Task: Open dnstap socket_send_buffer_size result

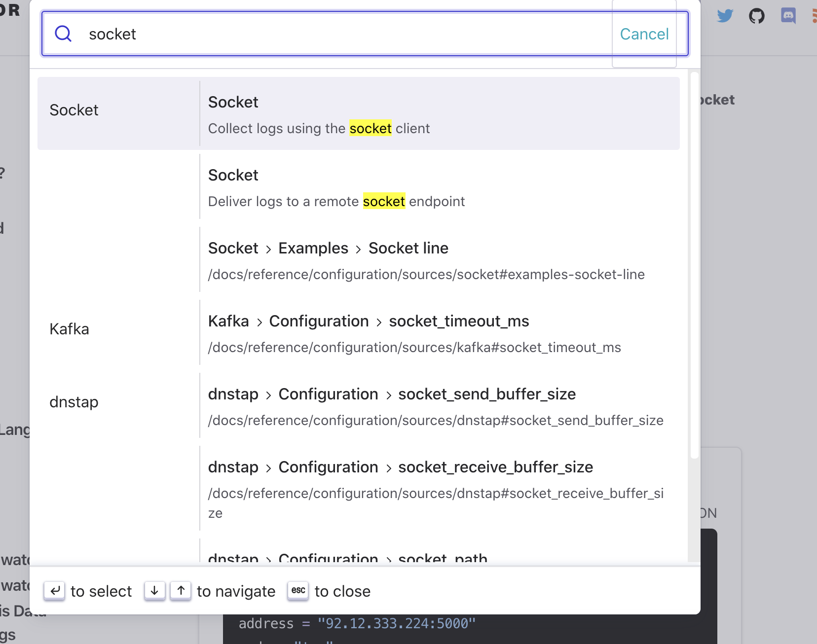Action: point(440,405)
